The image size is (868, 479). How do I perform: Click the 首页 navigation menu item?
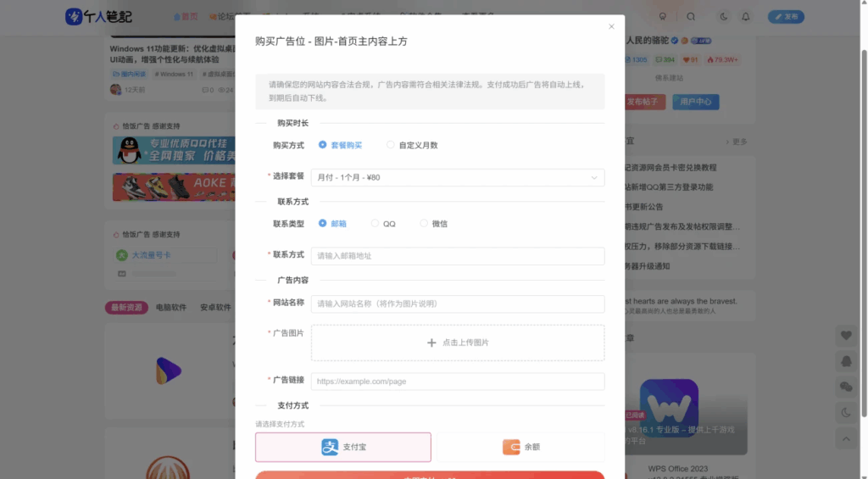click(186, 16)
